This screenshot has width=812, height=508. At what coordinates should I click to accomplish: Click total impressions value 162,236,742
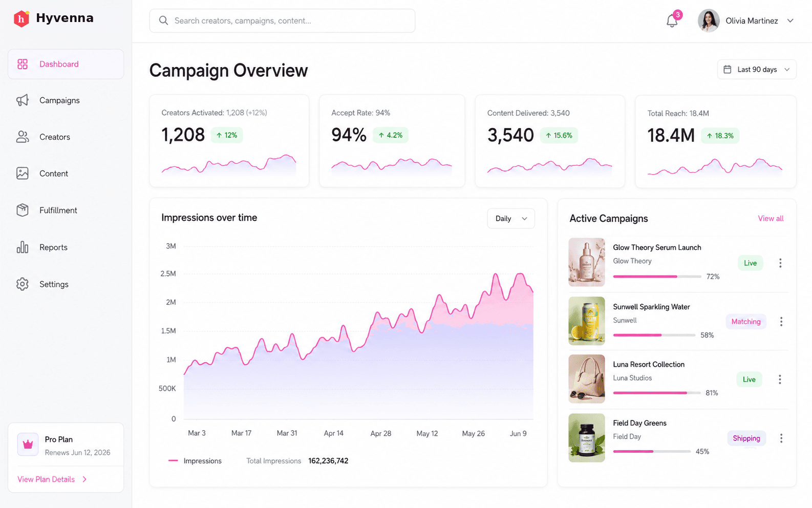pos(328,461)
